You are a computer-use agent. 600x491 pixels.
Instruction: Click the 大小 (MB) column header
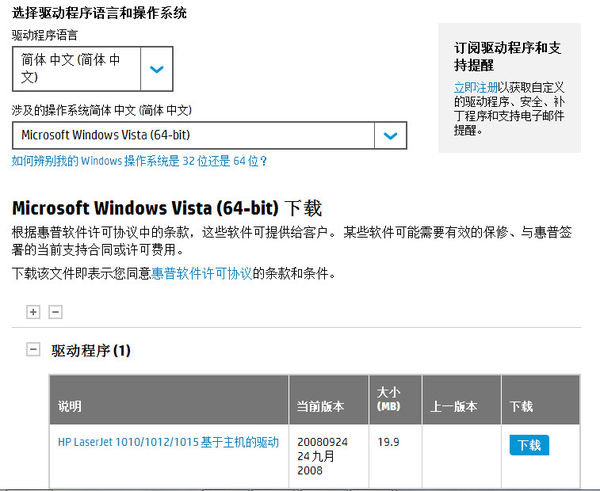pos(395,400)
